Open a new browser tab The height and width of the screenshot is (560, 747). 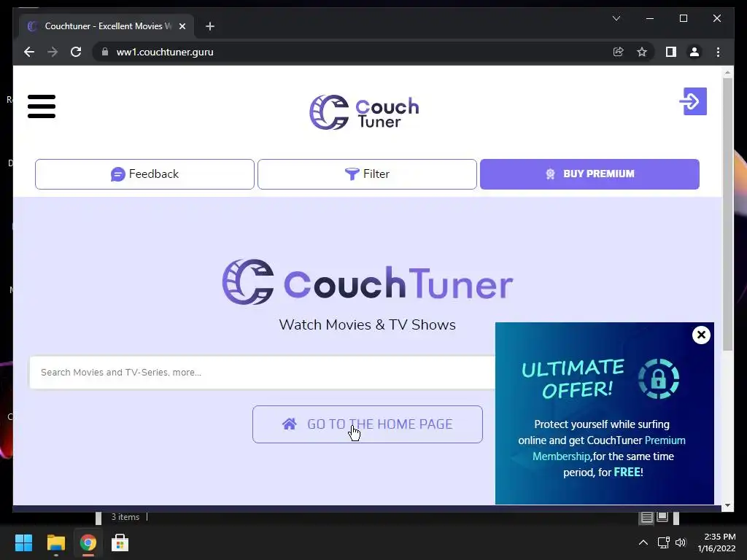coord(210,26)
